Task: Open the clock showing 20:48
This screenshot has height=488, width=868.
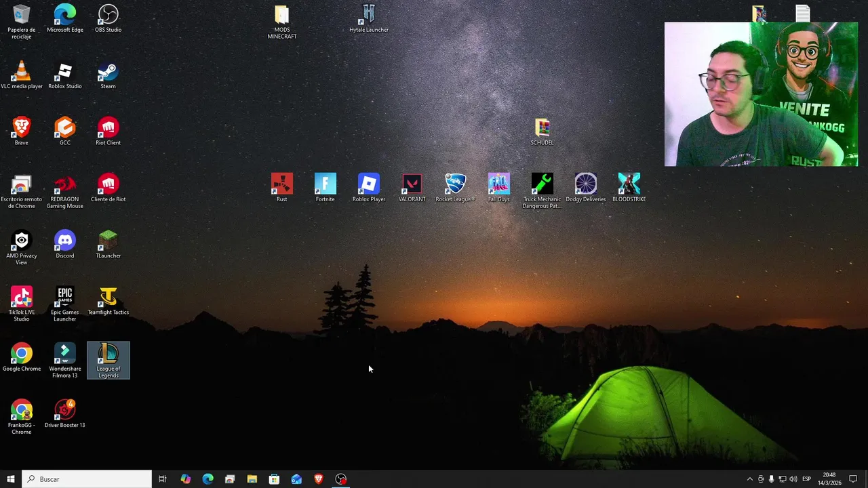Action: click(830, 479)
